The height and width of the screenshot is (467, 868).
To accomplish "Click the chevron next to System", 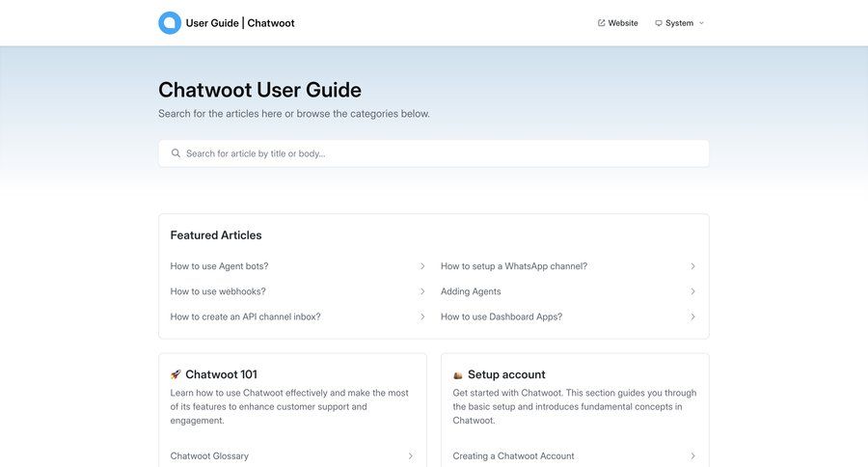I will click(x=701, y=23).
